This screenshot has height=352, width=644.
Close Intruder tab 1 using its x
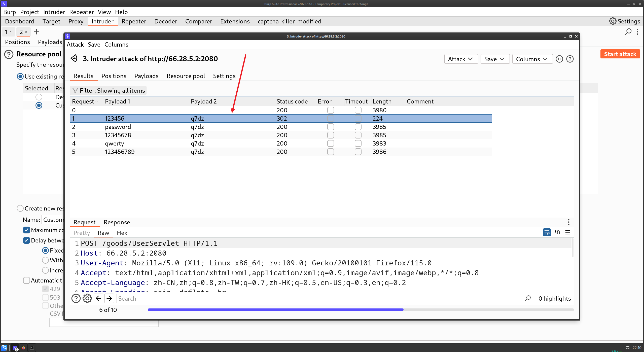(x=11, y=32)
